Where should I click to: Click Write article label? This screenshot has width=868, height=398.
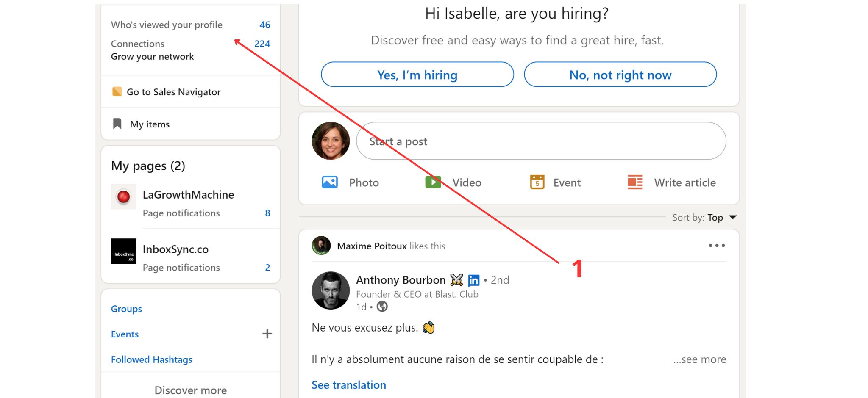click(x=685, y=182)
